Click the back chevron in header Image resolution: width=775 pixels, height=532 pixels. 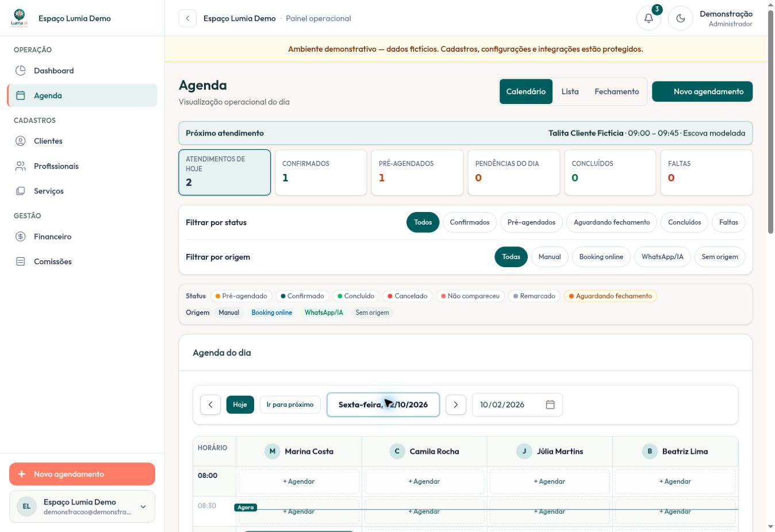point(187,18)
